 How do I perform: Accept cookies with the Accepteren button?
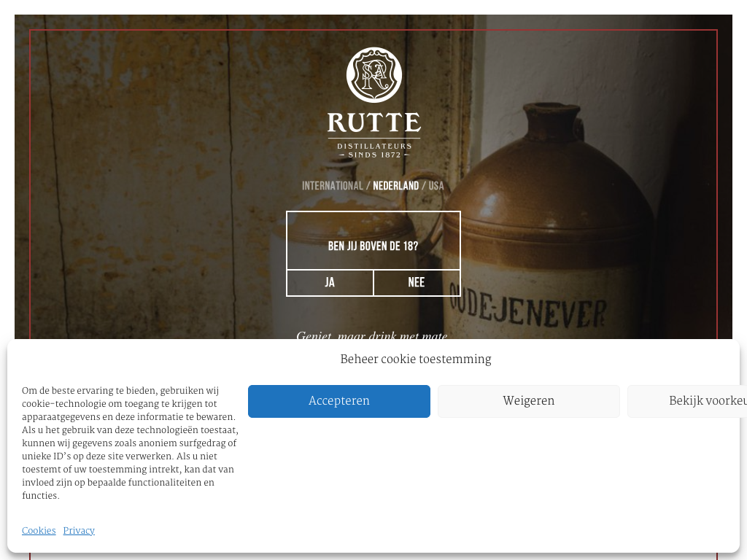[x=338, y=401]
